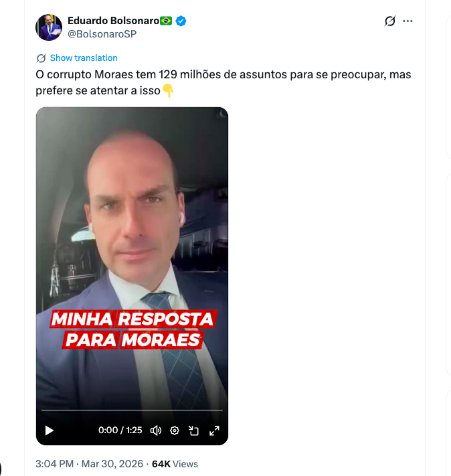Click the translation Grok icon
The image size is (451, 476).
41,58
